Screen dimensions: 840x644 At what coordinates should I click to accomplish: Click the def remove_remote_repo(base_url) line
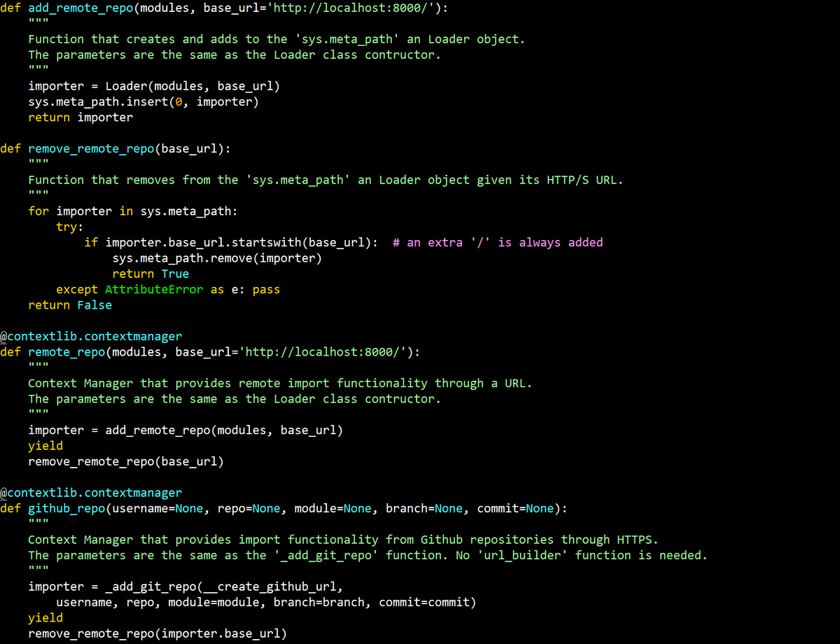point(115,148)
